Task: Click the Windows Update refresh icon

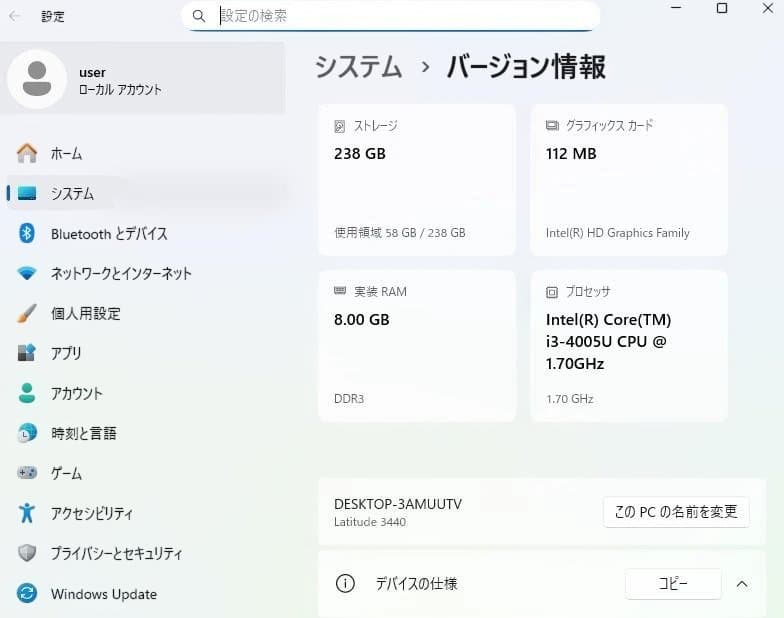Action: 27,594
